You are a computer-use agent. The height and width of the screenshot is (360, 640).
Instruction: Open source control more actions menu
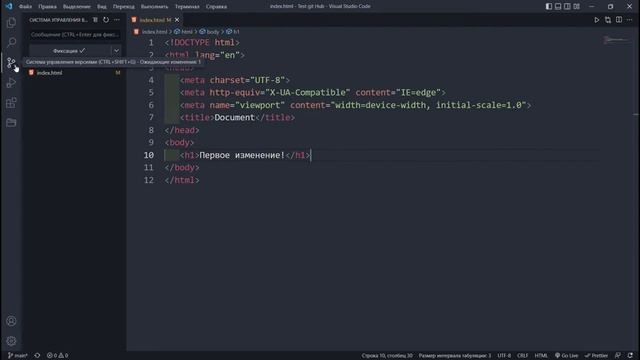(x=117, y=20)
